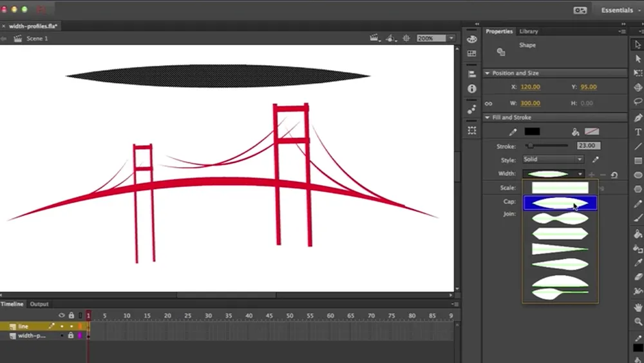Choose the hexagonal-ended width profile

[x=560, y=234]
